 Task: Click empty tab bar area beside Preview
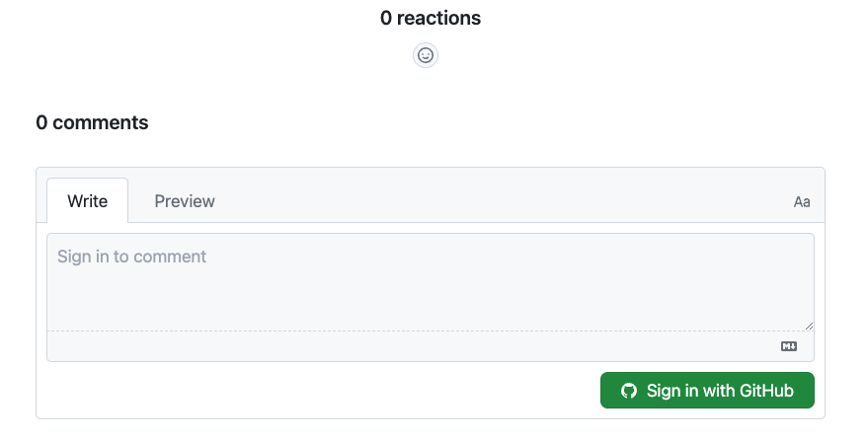(x=494, y=201)
